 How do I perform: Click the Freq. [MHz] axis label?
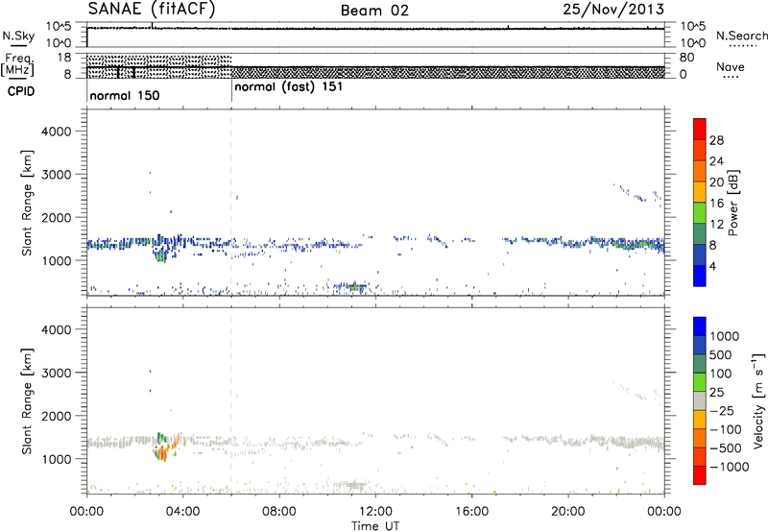click(17, 64)
